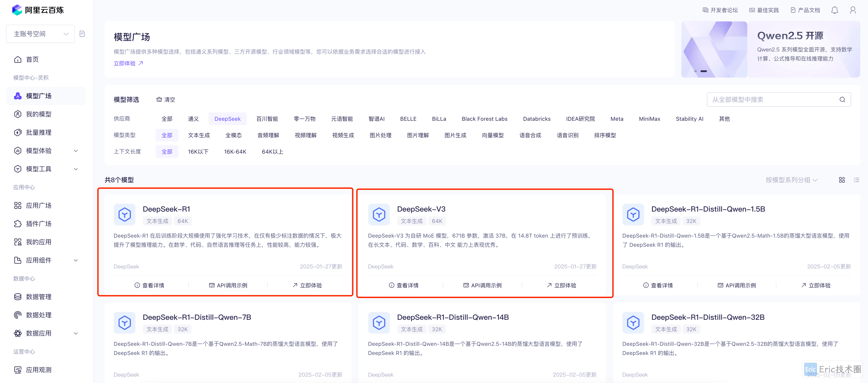Filter supplier by 通义
The width and height of the screenshot is (868, 383).
pyautogui.click(x=193, y=119)
